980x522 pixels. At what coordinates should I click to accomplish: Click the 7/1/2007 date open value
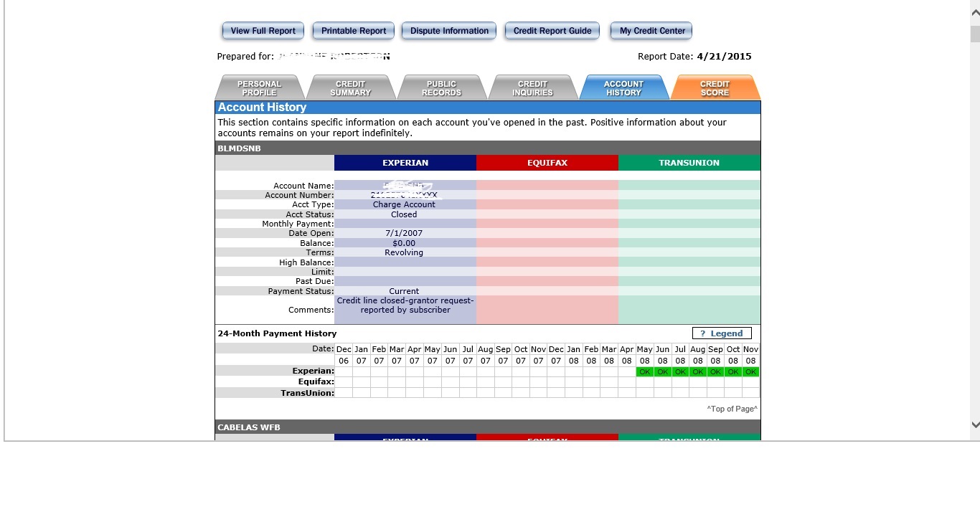(x=404, y=233)
